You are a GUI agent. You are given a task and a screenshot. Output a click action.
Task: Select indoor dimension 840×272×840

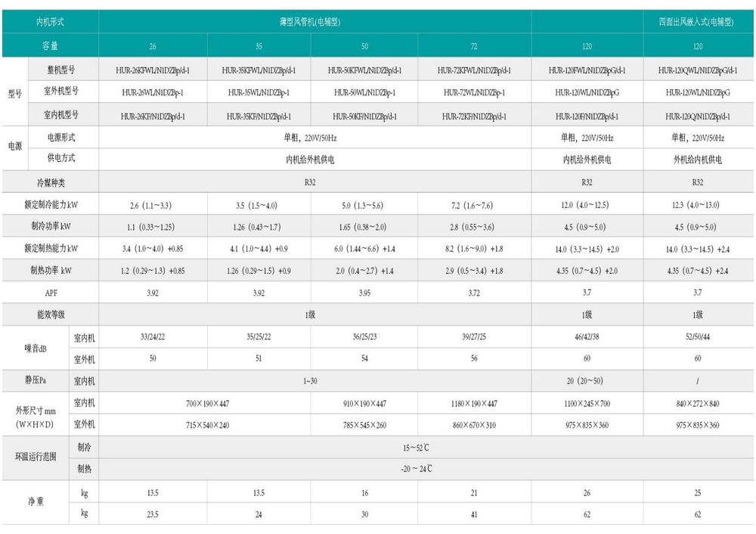(x=697, y=404)
